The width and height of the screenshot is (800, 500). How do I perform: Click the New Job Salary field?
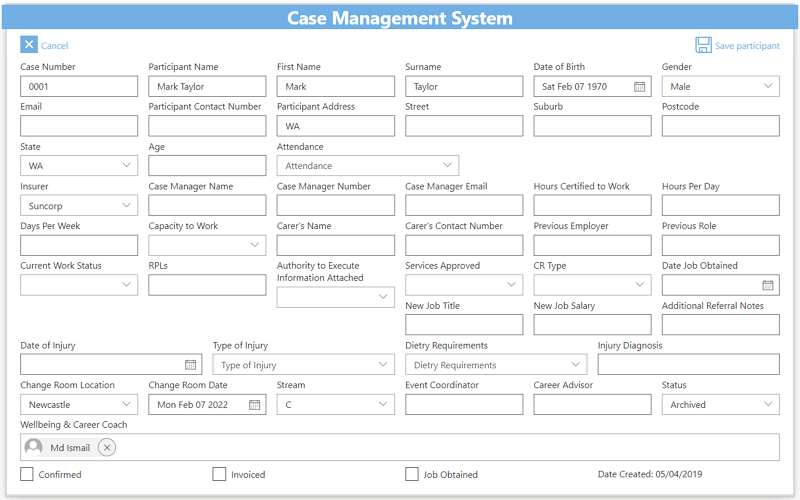[592, 325]
